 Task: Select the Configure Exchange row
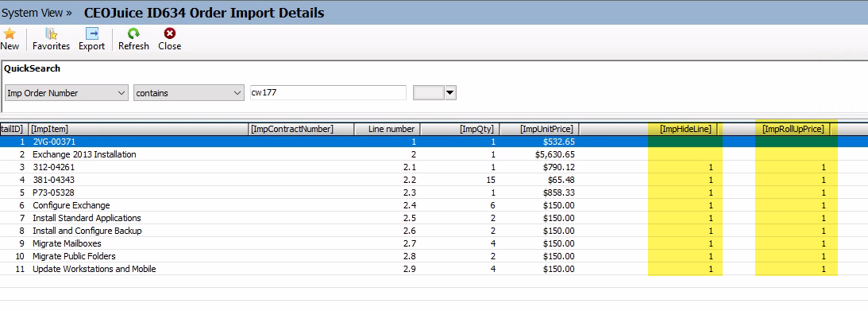[434, 206]
